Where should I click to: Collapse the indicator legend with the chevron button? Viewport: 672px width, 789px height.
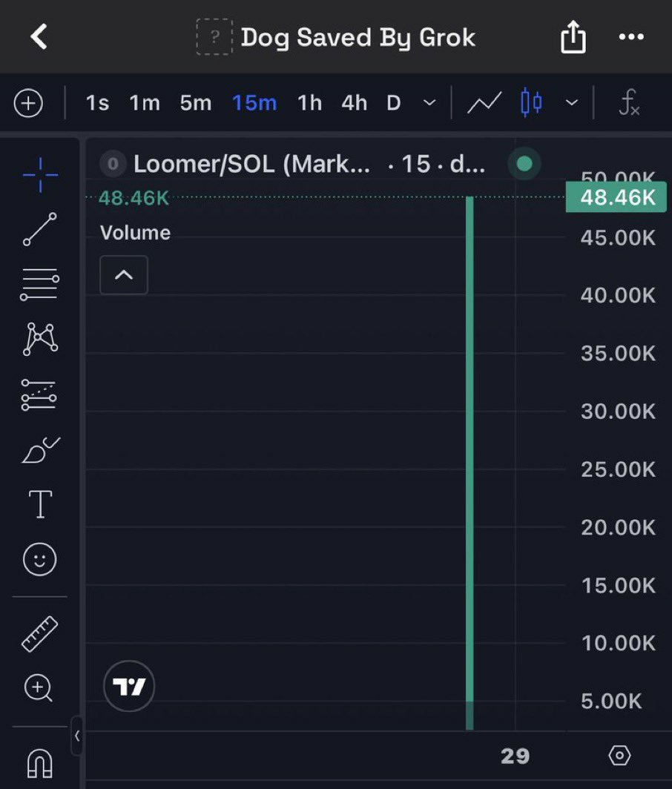pyautogui.click(x=124, y=274)
